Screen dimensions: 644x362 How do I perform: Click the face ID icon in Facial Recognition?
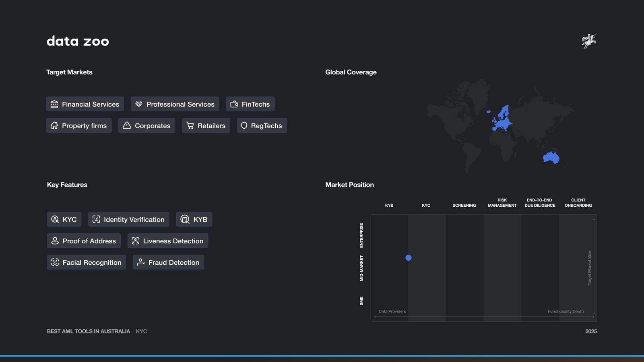(x=55, y=262)
